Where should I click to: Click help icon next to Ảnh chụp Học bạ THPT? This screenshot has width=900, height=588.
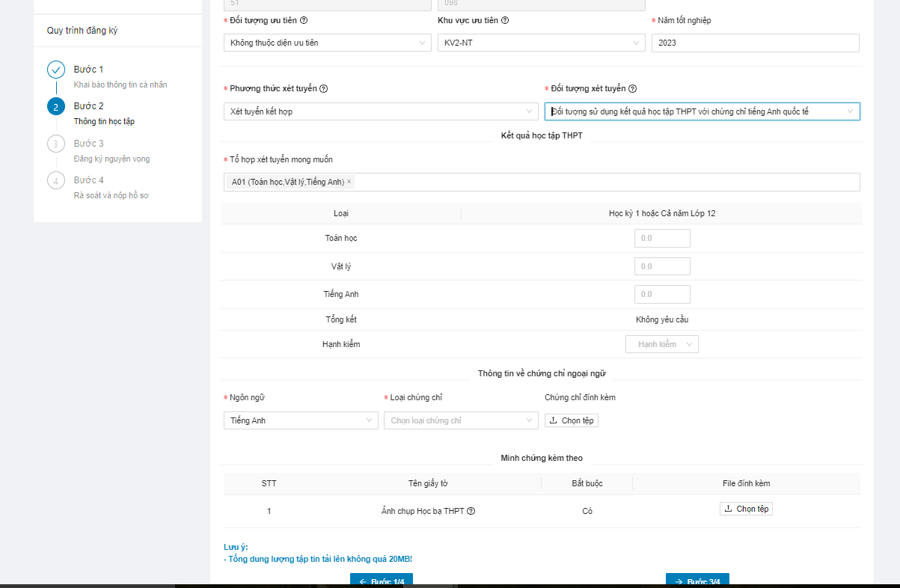point(471,512)
